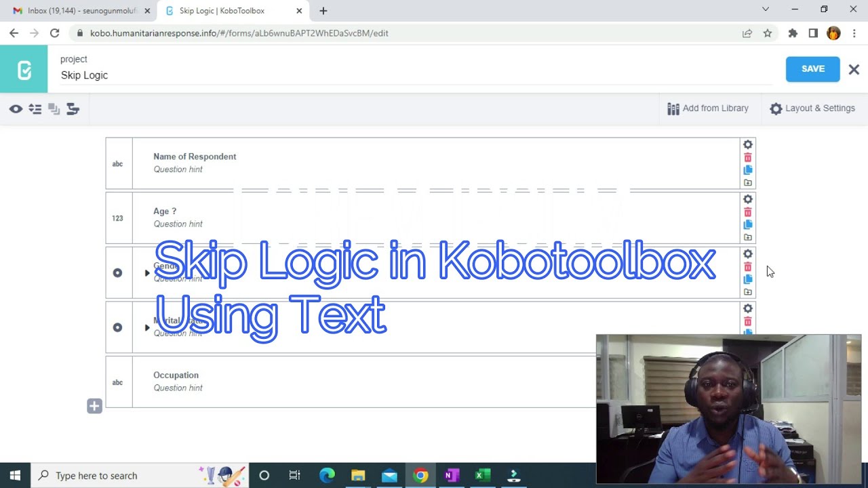Open Windows Start menu
This screenshot has height=488, width=868.
point(15,476)
